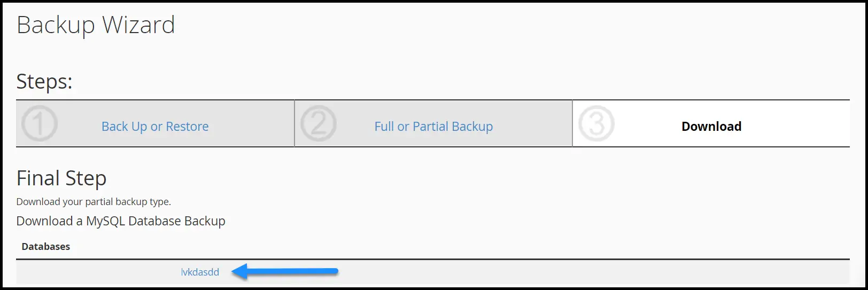Viewport: 868px width, 290px height.
Task: Select the Download step label
Action: coord(711,127)
